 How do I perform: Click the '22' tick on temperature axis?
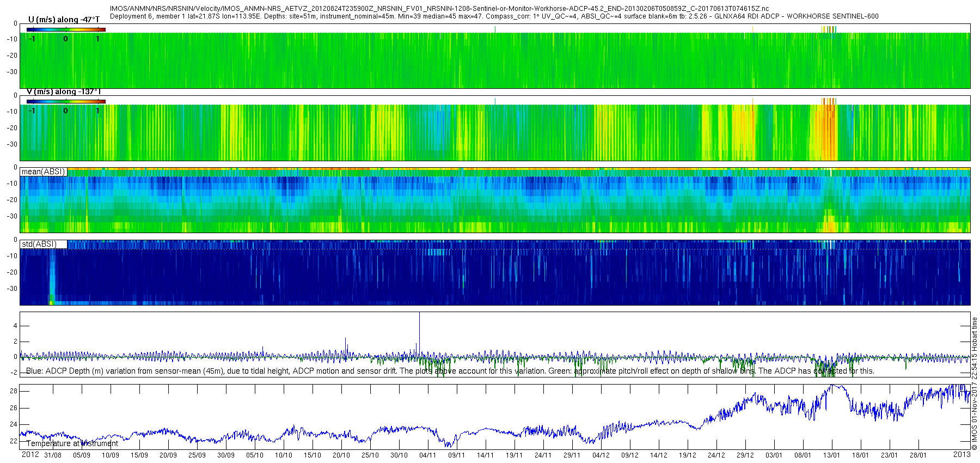click(x=14, y=441)
